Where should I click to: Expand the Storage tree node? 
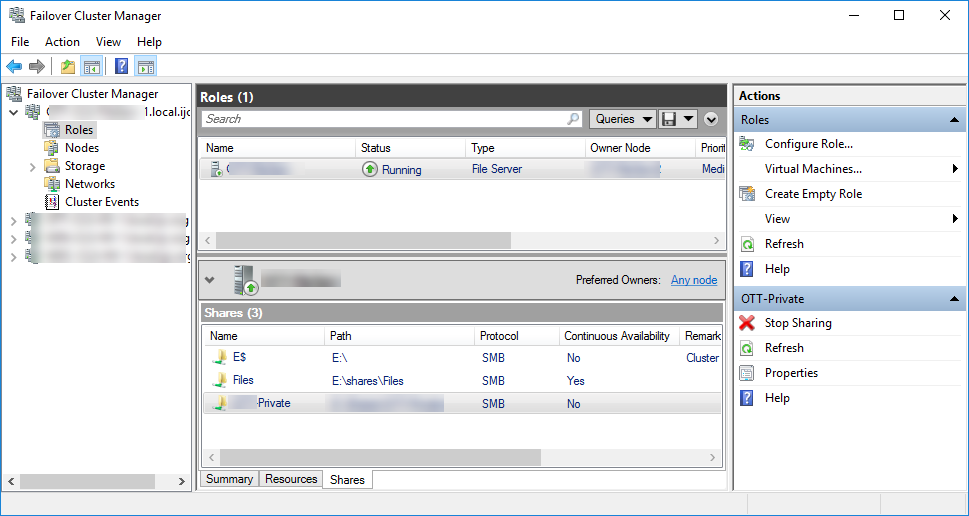pos(33,166)
